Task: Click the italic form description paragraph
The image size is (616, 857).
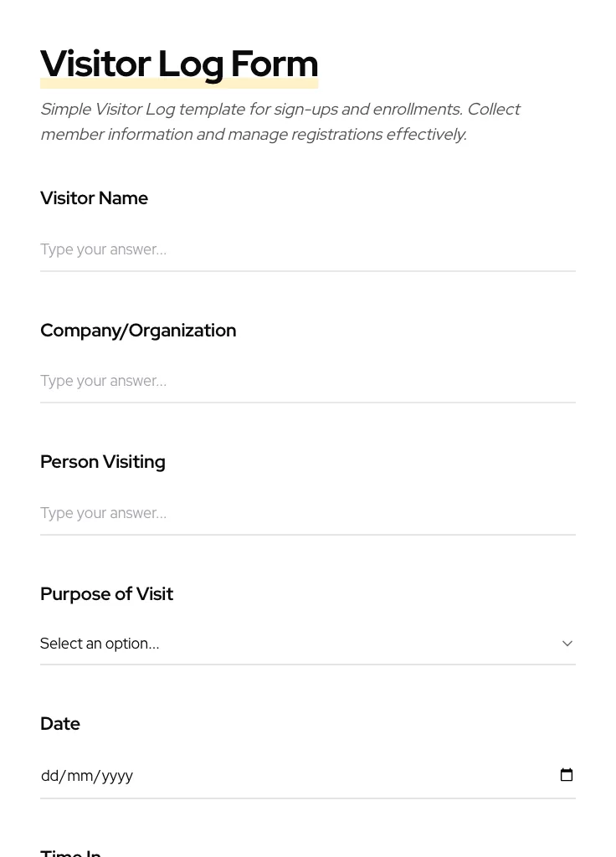Action: click(280, 121)
